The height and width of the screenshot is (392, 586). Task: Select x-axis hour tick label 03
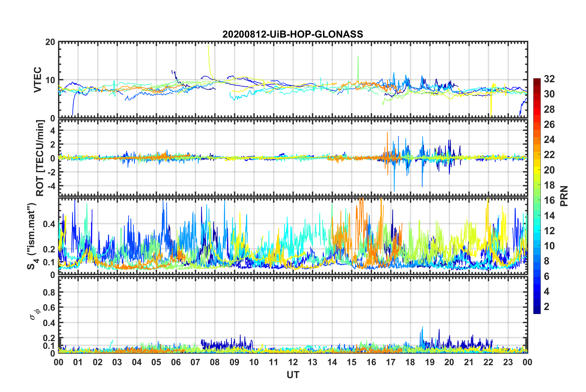click(x=117, y=362)
